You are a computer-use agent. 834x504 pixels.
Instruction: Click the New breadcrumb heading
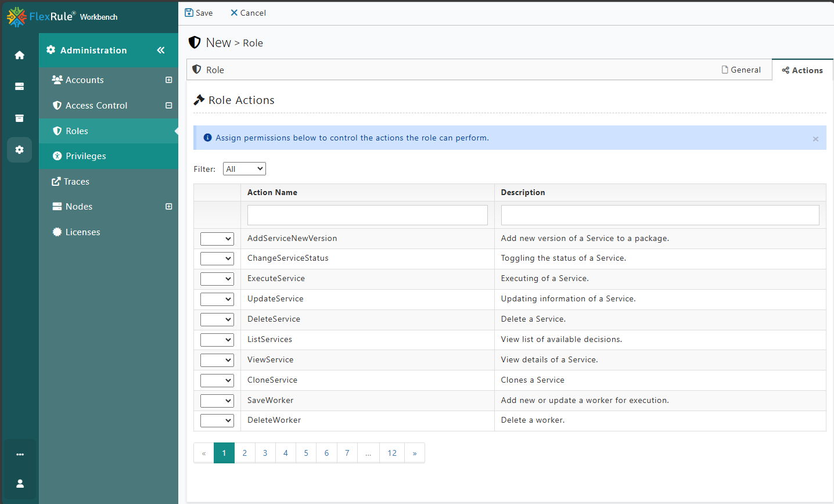coord(219,42)
